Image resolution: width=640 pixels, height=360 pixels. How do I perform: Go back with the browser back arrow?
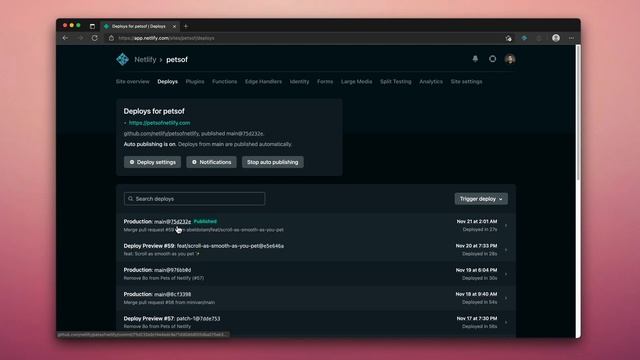65,38
